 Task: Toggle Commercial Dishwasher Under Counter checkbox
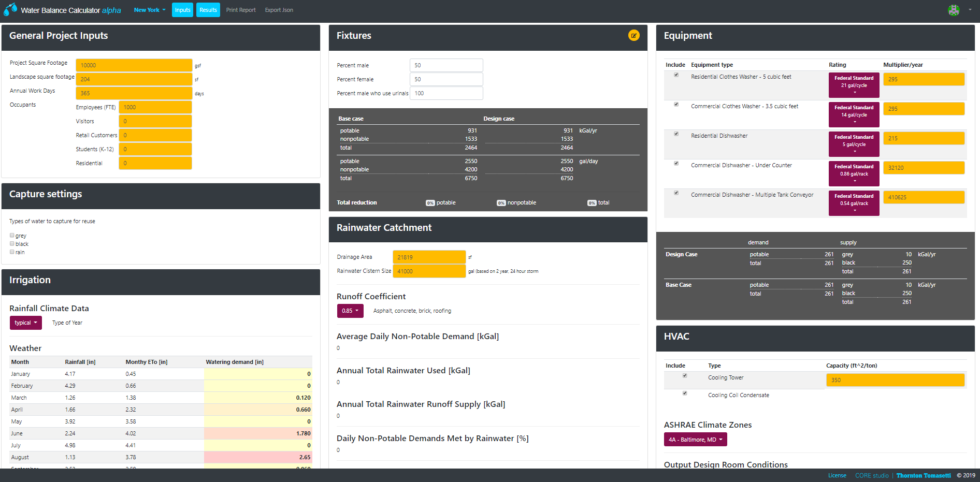[x=676, y=164]
